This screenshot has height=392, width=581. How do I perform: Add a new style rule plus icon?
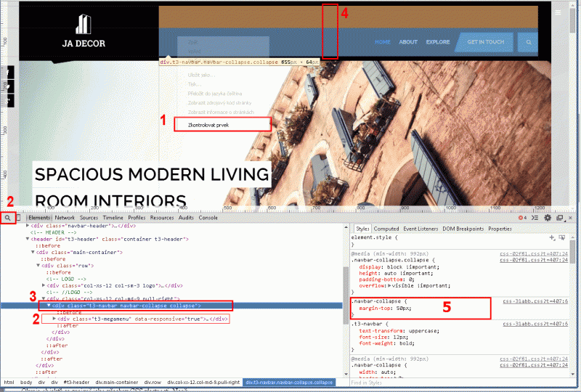pos(552,238)
